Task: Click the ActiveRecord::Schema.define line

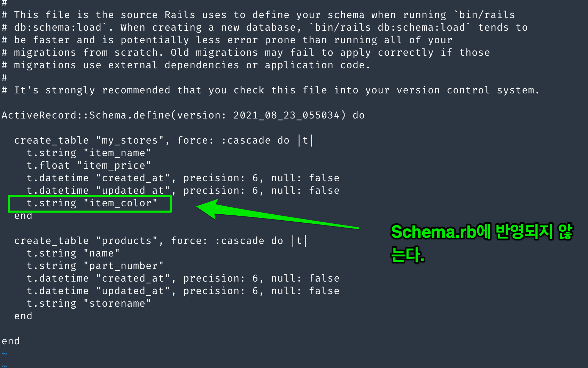Action: click(183, 115)
